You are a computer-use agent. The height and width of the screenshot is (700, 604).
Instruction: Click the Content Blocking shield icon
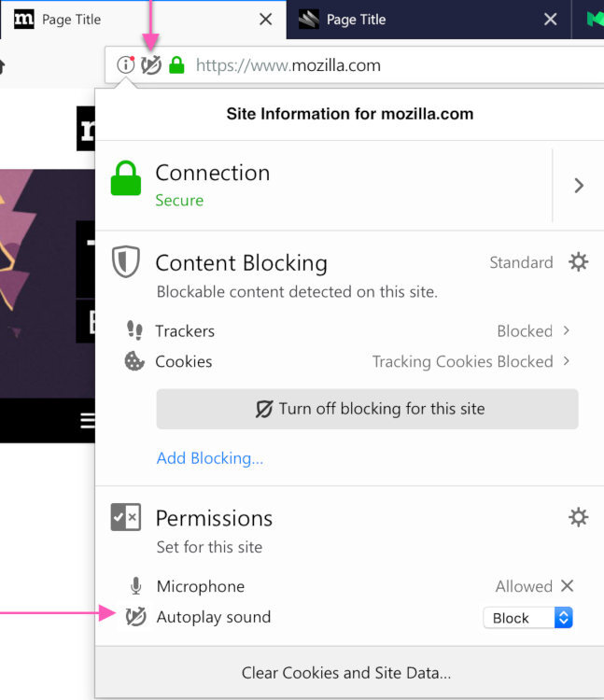(x=125, y=262)
